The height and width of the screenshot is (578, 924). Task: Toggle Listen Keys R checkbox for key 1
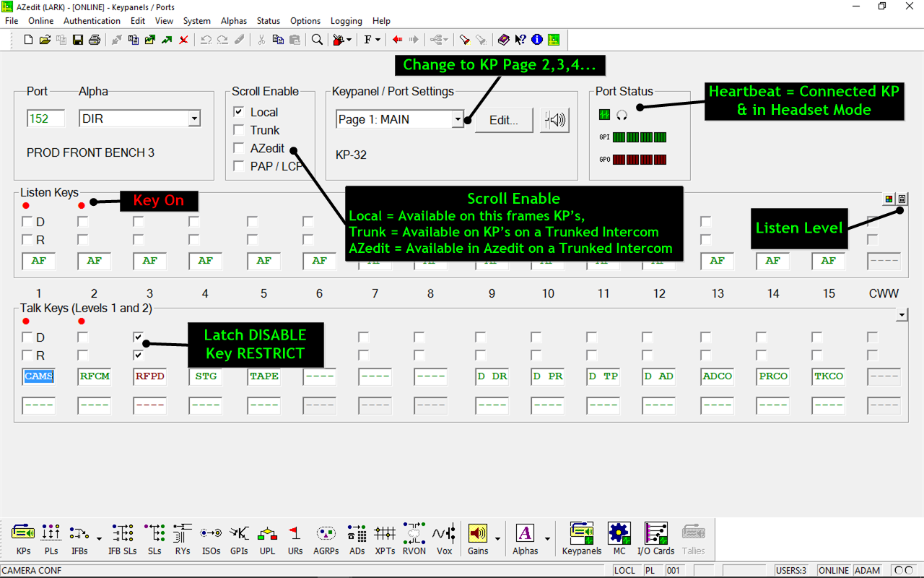(x=27, y=239)
